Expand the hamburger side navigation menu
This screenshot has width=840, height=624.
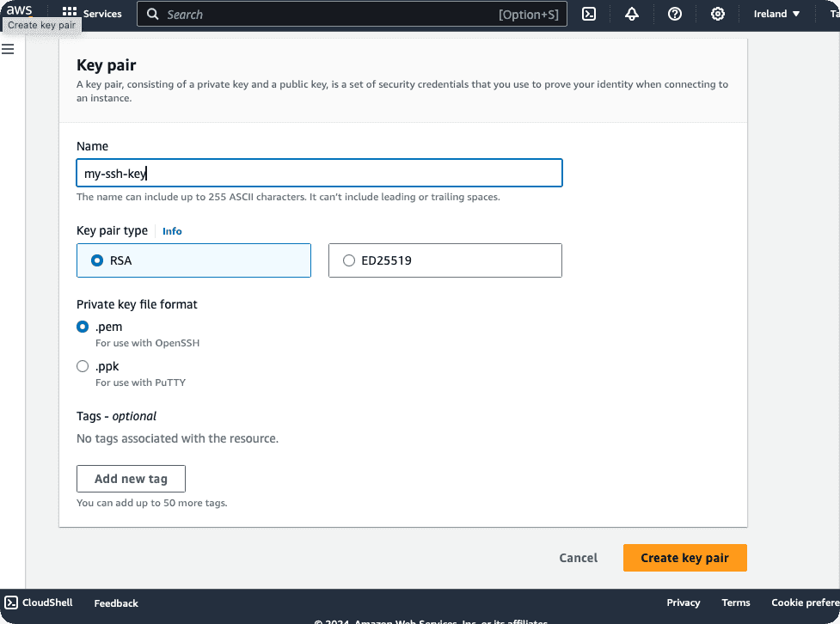click(x=8, y=50)
